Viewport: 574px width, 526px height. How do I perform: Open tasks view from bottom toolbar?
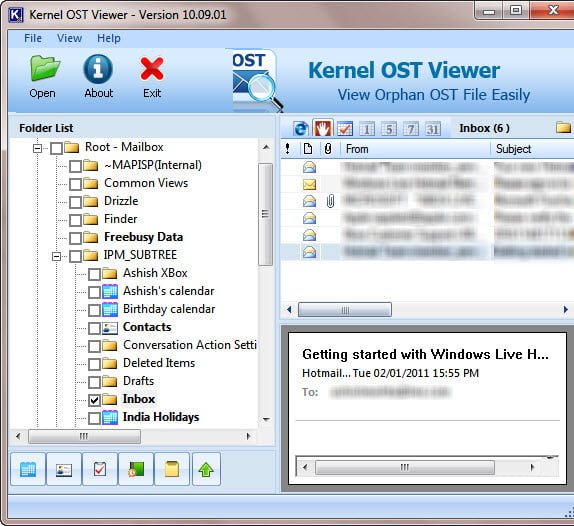click(100, 469)
